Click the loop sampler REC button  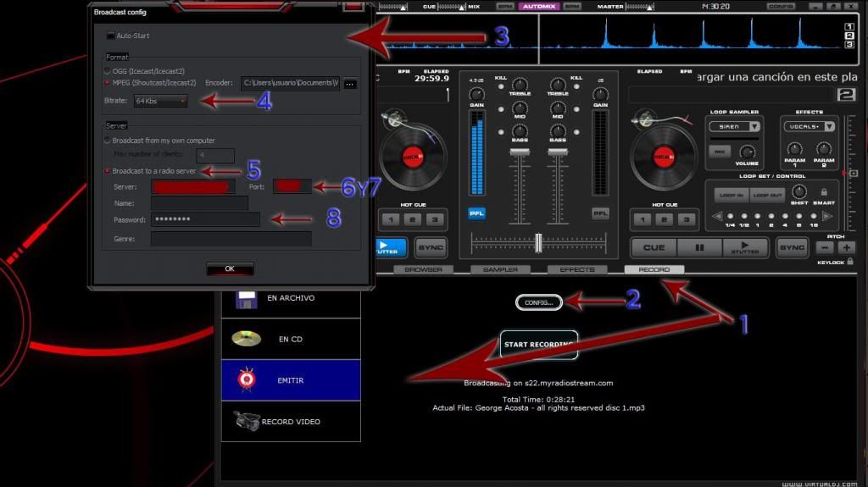(720, 152)
